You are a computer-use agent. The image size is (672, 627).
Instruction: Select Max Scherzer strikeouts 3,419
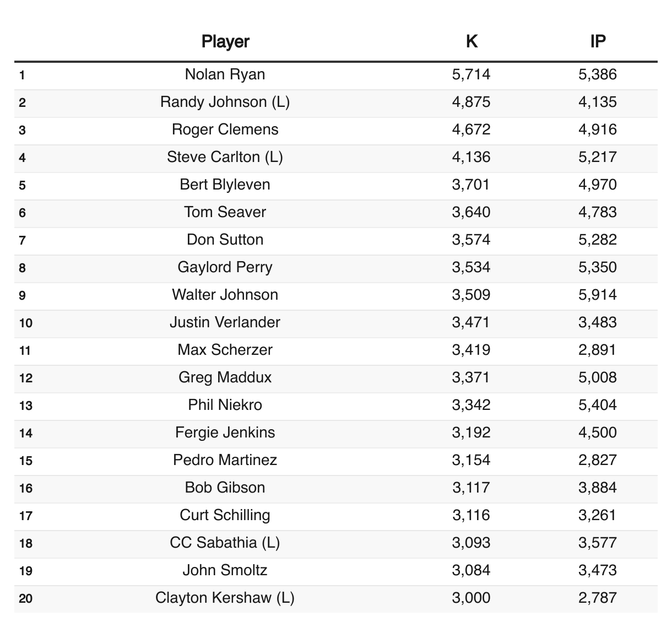coord(471,350)
